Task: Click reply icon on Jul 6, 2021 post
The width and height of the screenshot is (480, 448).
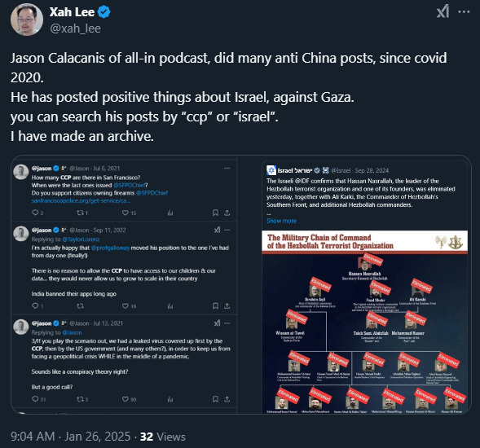Action: point(36,213)
